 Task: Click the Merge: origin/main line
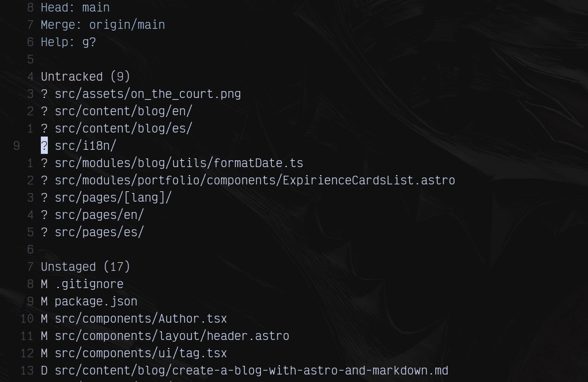pos(103,25)
